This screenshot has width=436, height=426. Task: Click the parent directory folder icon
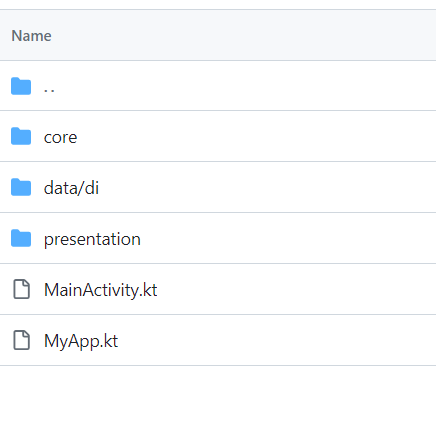pos(21,86)
